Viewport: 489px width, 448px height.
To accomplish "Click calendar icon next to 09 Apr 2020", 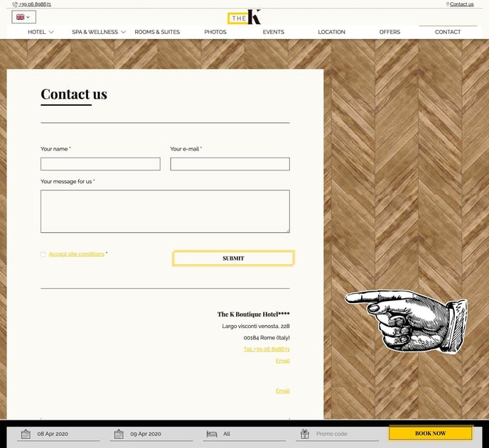I will coord(119,434).
